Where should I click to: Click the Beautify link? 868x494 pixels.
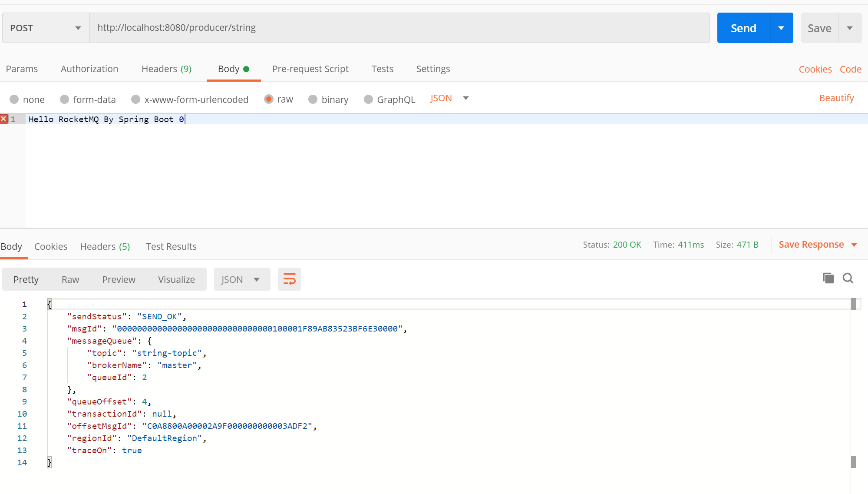point(836,98)
